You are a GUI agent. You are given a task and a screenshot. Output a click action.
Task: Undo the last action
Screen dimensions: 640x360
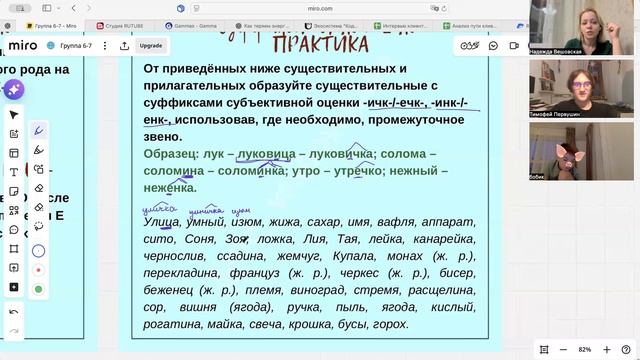(14, 312)
